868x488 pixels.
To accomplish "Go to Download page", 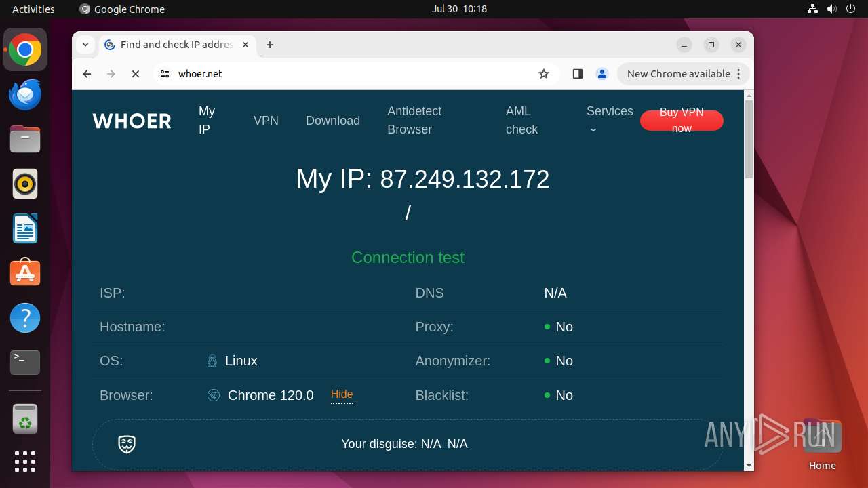I will coord(333,121).
